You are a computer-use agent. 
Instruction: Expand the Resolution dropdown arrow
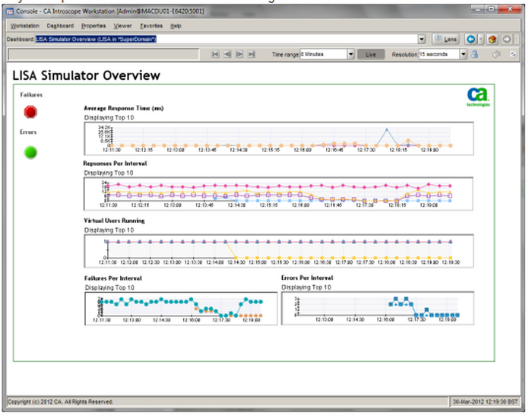464,54
